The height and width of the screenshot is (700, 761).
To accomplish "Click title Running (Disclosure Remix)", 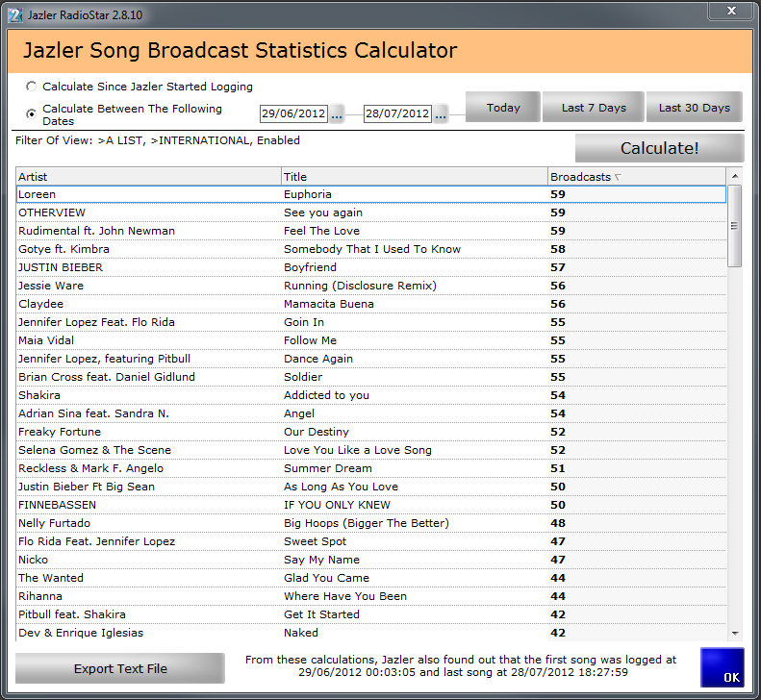I will [360, 286].
